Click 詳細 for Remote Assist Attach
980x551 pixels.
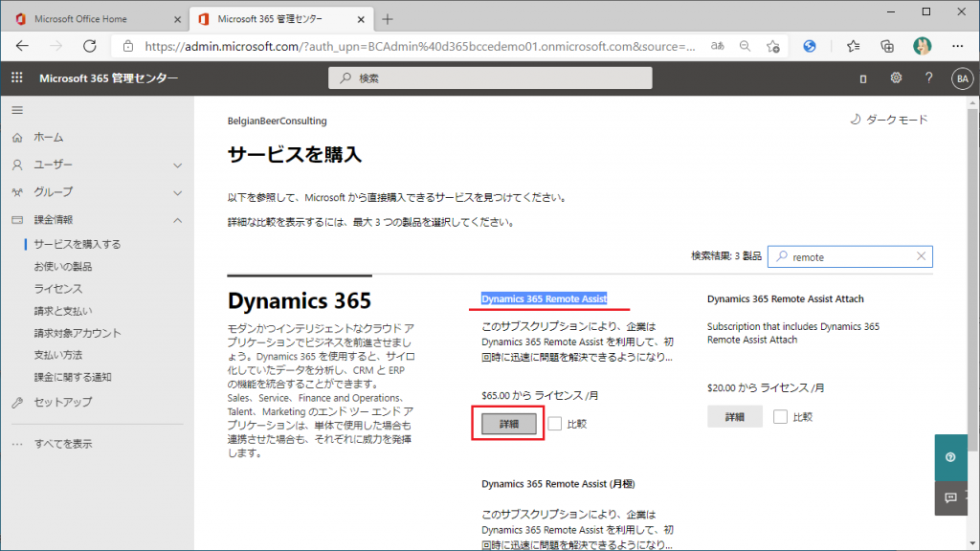coord(734,417)
